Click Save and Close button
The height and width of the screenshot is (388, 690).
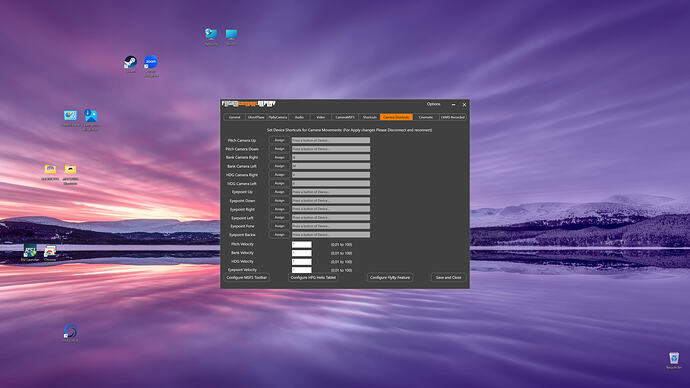pos(448,278)
